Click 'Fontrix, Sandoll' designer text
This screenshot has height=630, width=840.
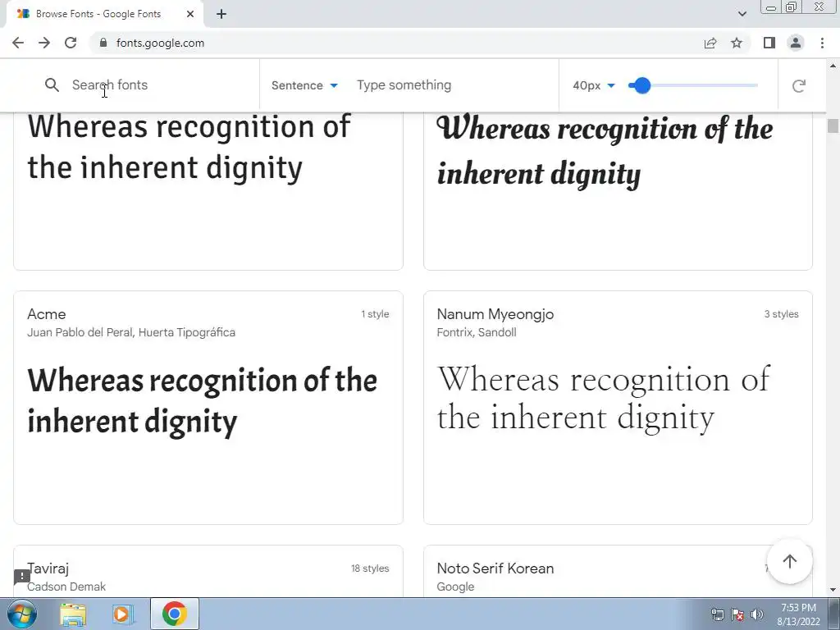(x=477, y=333)
